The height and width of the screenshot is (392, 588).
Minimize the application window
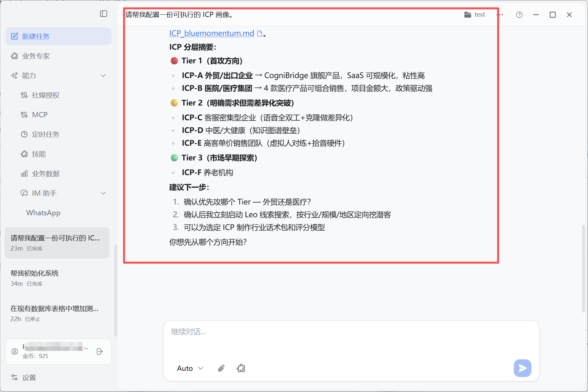click(536, 15)
